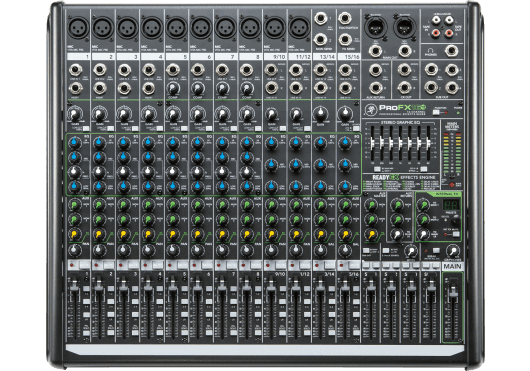Image resolution: width=530 pixels, height=371 pixels.
Task: Click the green FX preset number display
Action: 451,205
